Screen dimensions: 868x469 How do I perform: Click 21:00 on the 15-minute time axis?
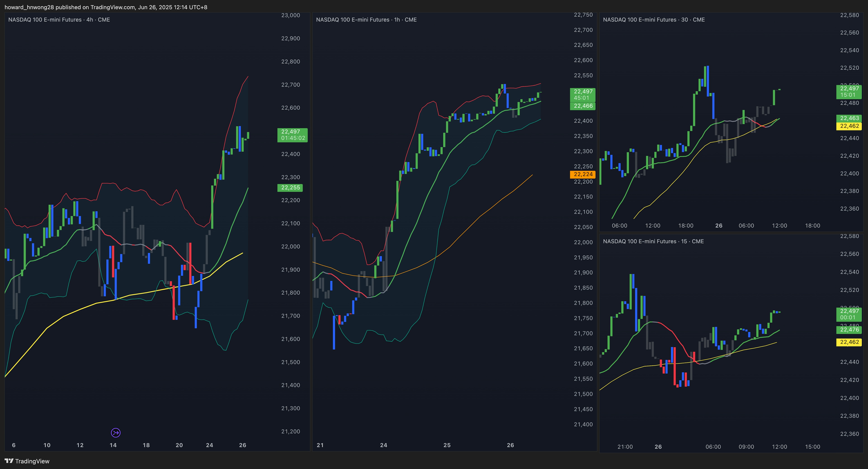[x=625, y=447]
